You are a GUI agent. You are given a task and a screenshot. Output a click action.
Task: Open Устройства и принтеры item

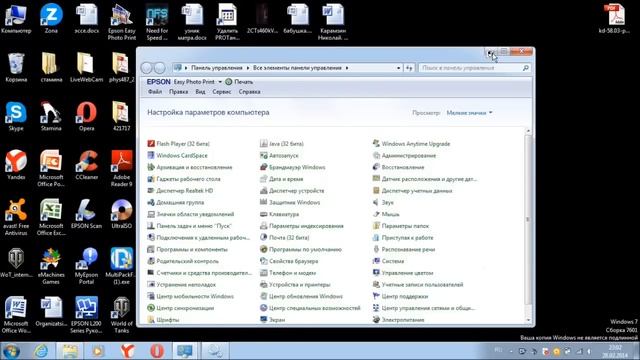click(x=295, y=284)
